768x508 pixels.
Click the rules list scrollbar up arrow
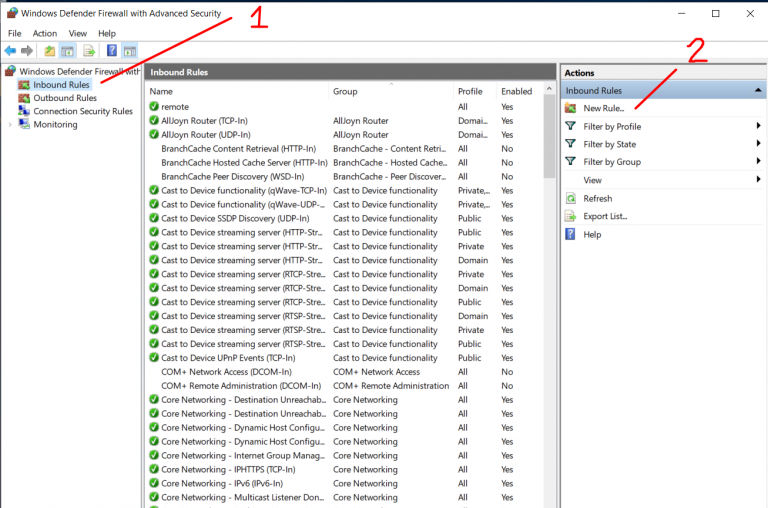tap(549, 89)
